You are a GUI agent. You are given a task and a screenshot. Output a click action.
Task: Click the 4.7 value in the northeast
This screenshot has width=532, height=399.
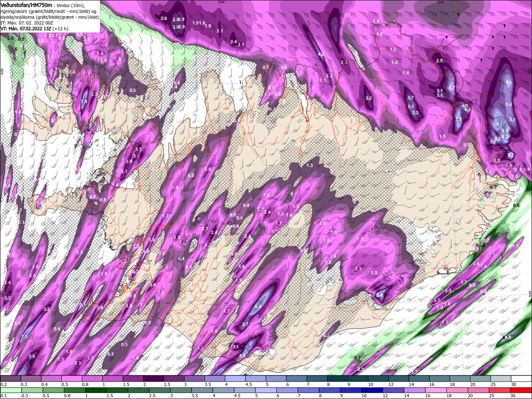pos(452,88)
